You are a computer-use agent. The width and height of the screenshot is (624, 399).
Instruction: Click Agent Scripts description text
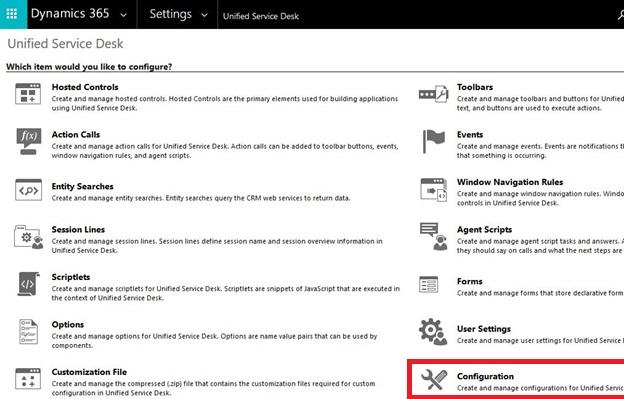tap(540, 246)
